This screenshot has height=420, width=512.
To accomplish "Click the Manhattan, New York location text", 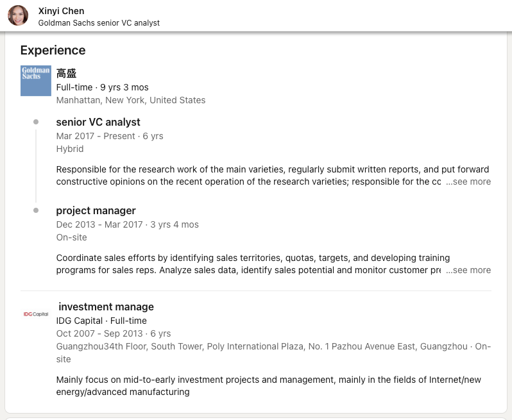I will pos(131,100).
